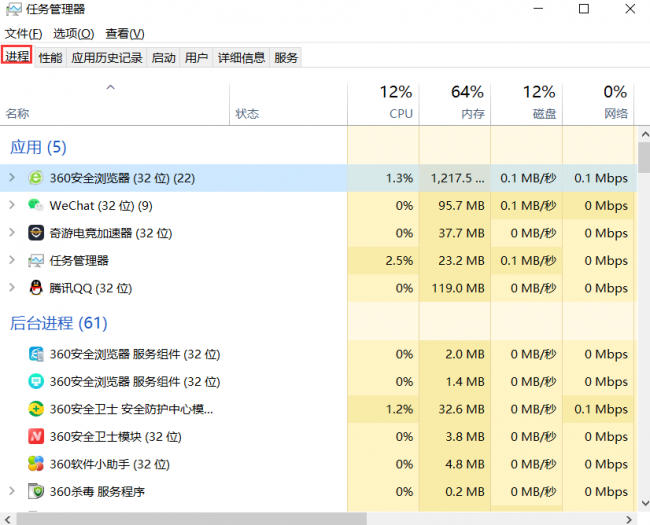650x525 pixels.
Task: Click the horizontal scrollbar right arrow
Action: tap(629, 520)
